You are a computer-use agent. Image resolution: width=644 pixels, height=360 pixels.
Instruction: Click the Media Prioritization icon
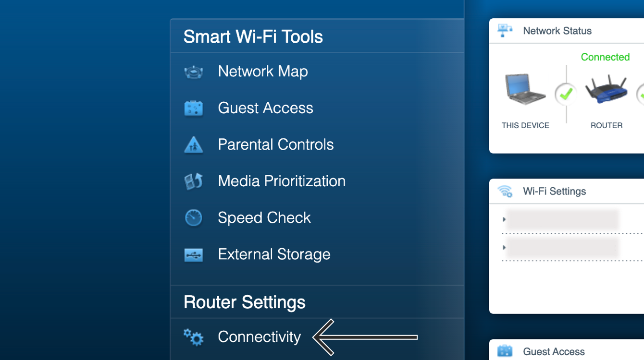coord(194,181)
